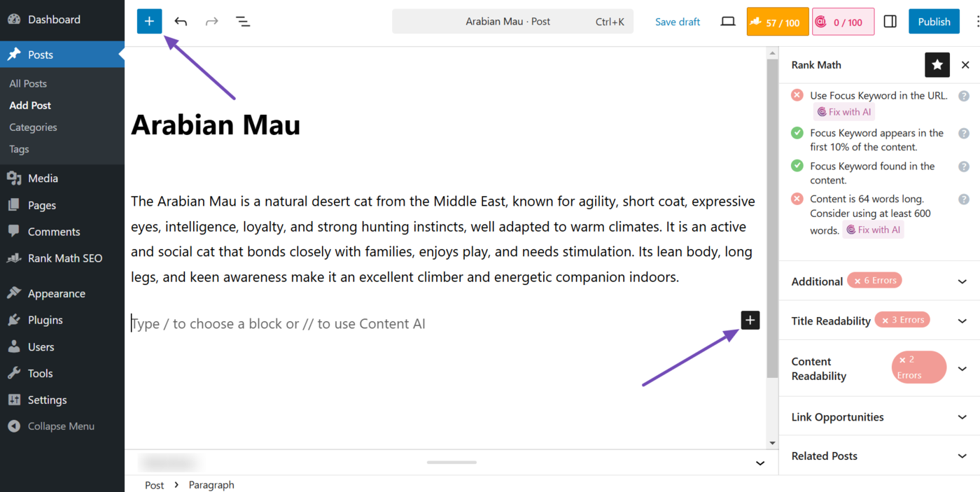The width and height of the screenshot is (980, 492).
Task: Expand the Title Readability section
Action: tap(962, 321)
